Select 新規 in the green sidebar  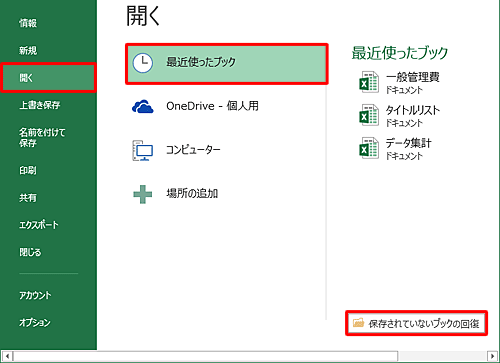(28, 50)
